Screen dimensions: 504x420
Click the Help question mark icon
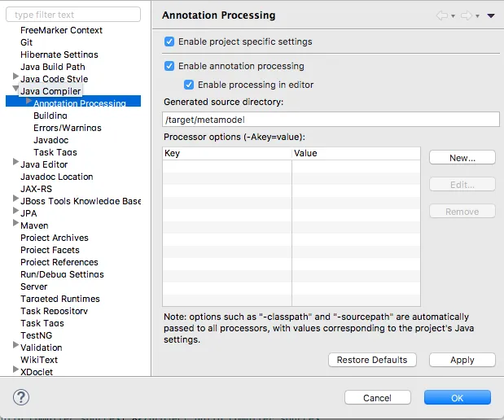[21, 397]
